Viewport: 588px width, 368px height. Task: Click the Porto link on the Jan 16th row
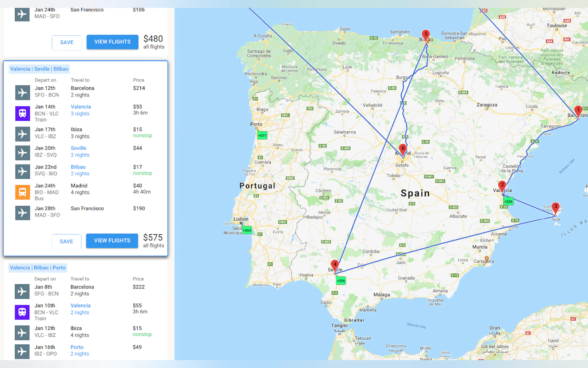click(77, 347)
